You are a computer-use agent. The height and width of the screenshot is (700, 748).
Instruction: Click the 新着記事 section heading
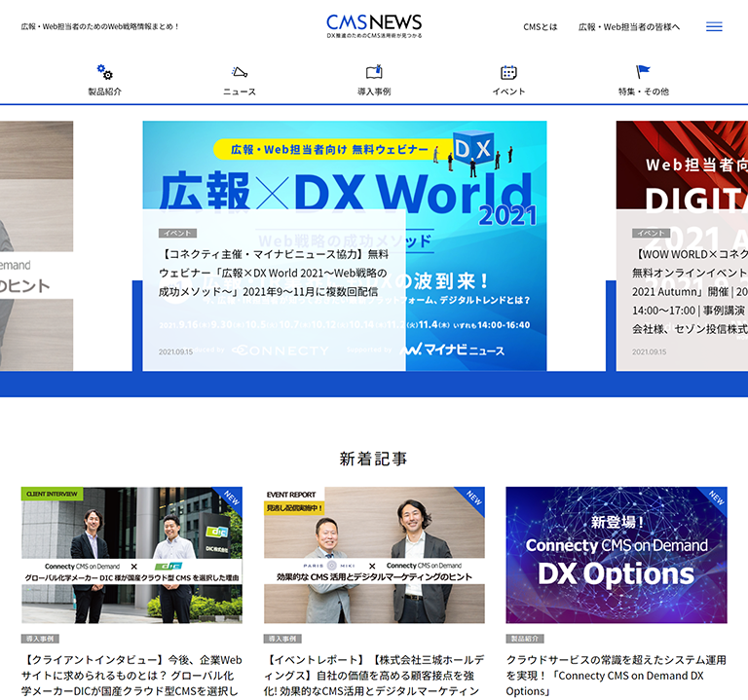tap(374, 459)
